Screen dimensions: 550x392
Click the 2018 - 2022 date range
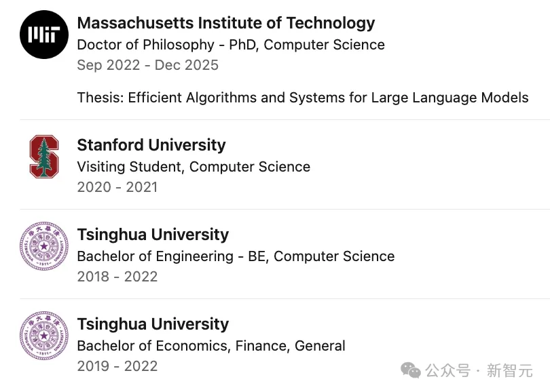pos(117,277)
